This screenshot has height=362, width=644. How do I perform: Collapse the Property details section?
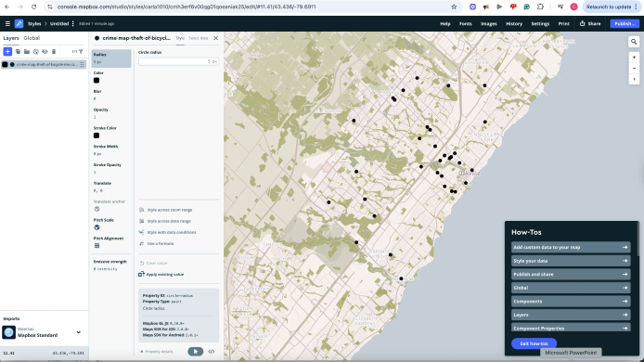pos(157,352)
